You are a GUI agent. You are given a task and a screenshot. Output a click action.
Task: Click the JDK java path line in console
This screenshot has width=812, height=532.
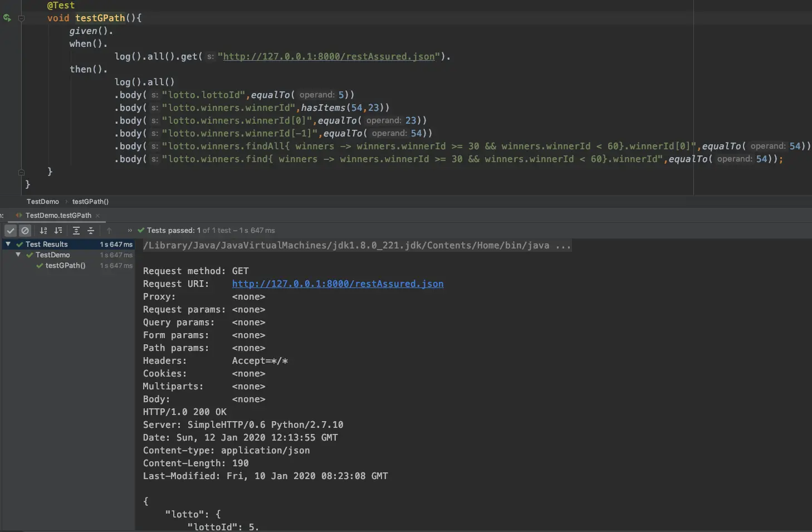click(x=357, y=245)
